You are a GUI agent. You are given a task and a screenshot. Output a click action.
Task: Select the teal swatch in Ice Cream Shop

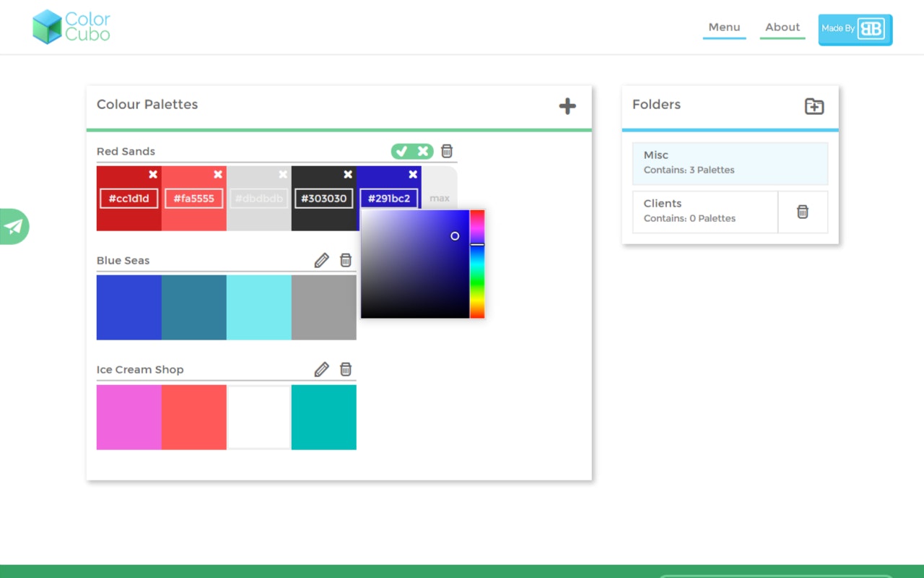tap(323, 417)
